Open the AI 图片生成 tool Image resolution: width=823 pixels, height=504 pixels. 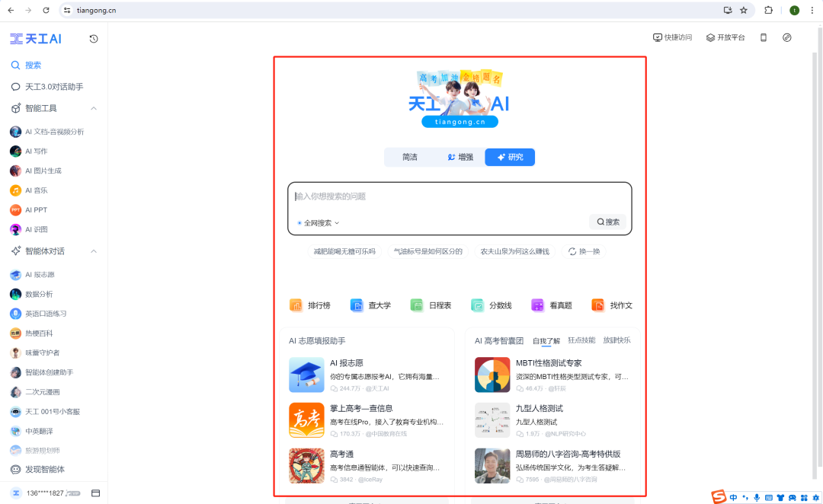36,171
